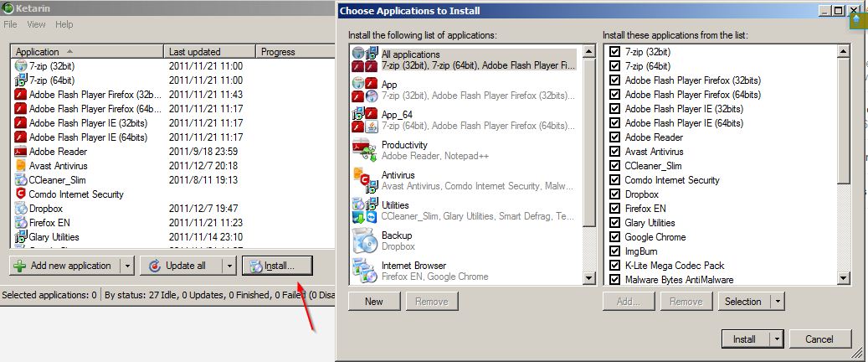Click the Dropbox icon in Ketarin list

pos(20,209)
